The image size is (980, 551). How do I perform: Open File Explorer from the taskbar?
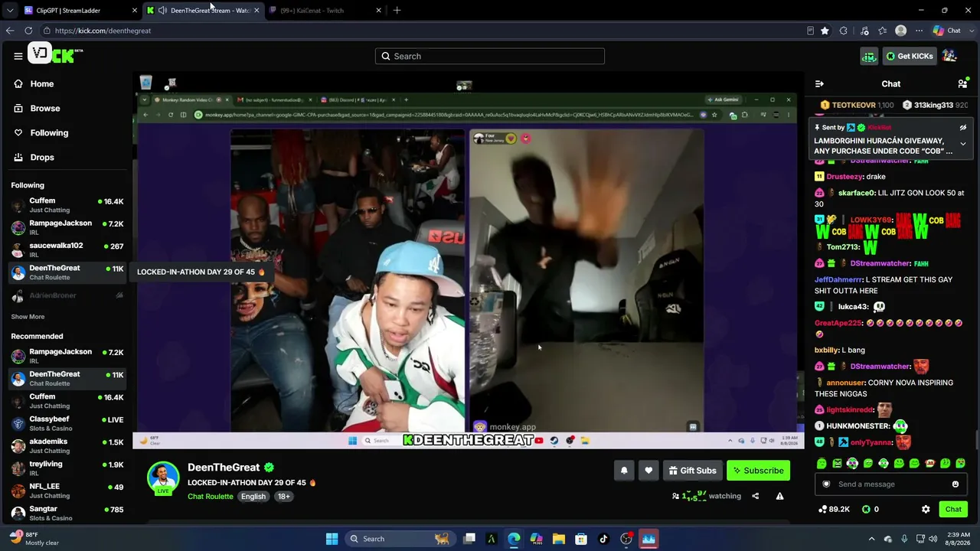[559, 539]
